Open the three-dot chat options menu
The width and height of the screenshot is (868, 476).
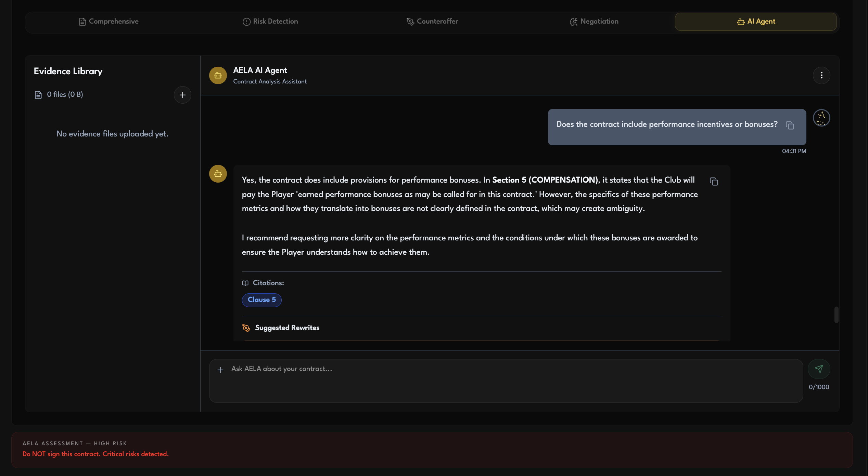[821, 75]
